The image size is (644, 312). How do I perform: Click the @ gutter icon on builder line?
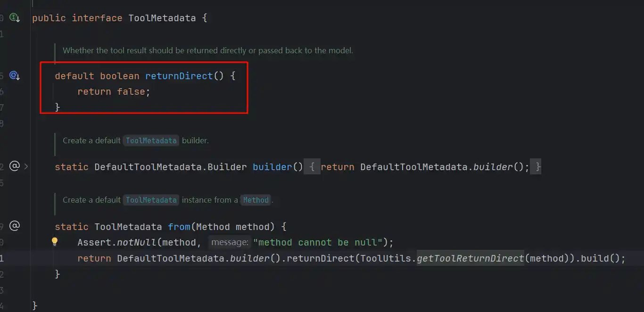[x=15, y=166]
